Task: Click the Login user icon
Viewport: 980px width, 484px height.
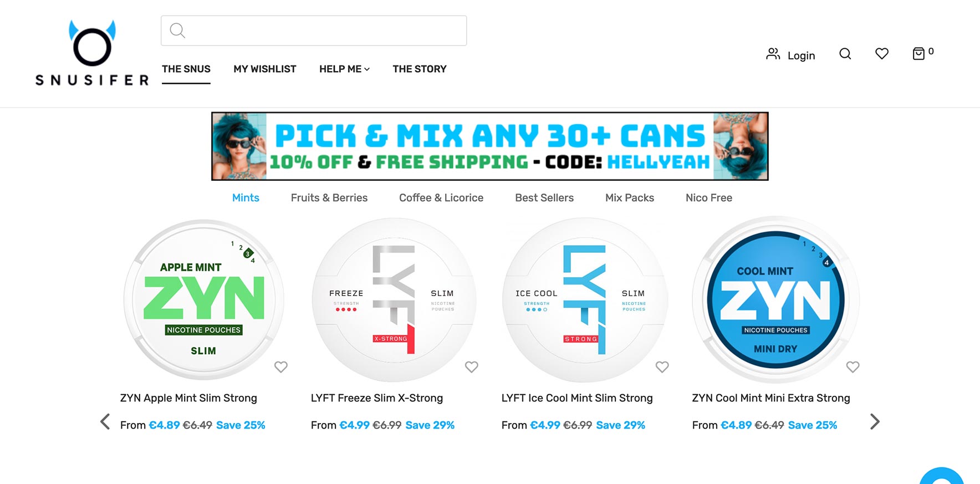Action: pyautogui.click(x=773, y=54)
